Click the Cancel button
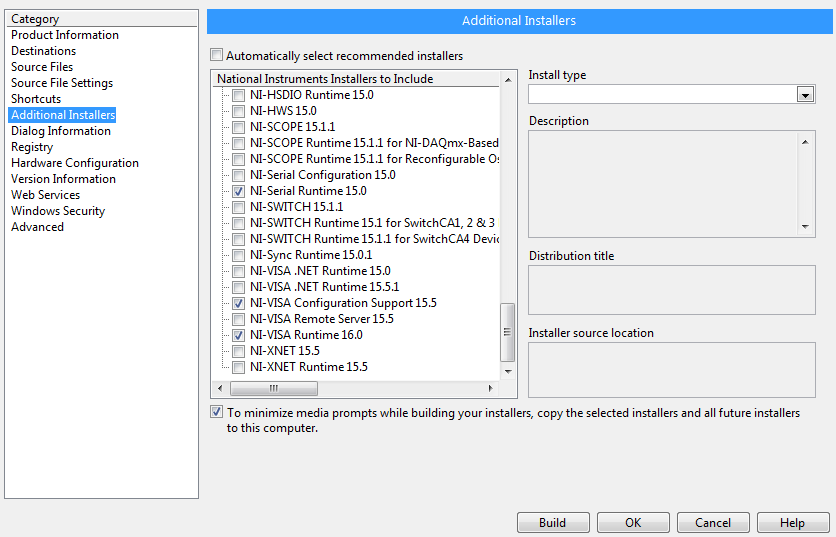Image resolution: width=836 pixels, height=537 pixels. click(713, 523)
